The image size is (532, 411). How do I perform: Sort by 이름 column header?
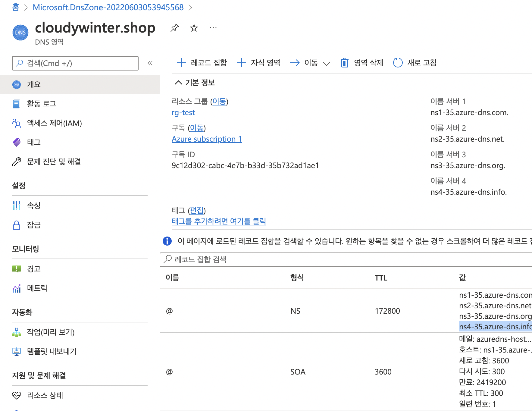pos(172,278)
